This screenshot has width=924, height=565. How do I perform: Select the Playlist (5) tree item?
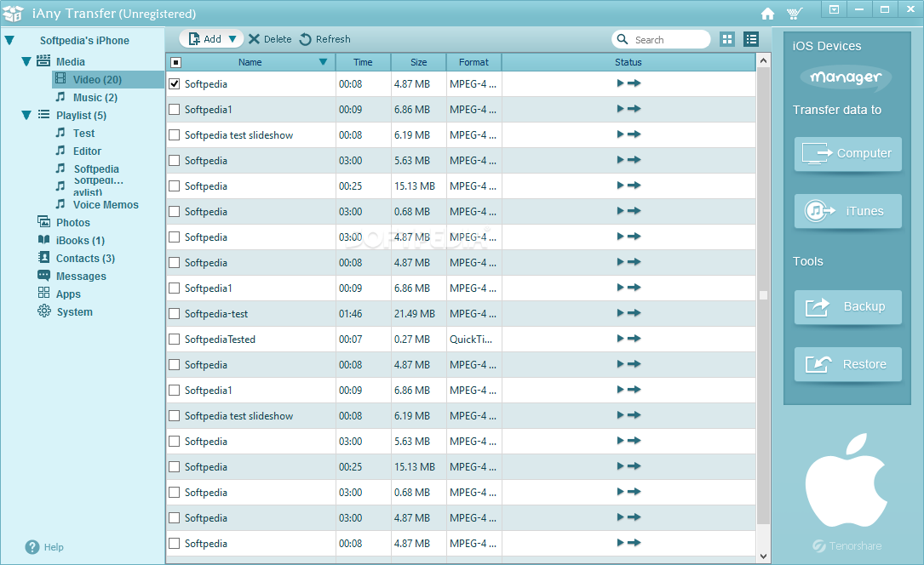coord(81,116)
